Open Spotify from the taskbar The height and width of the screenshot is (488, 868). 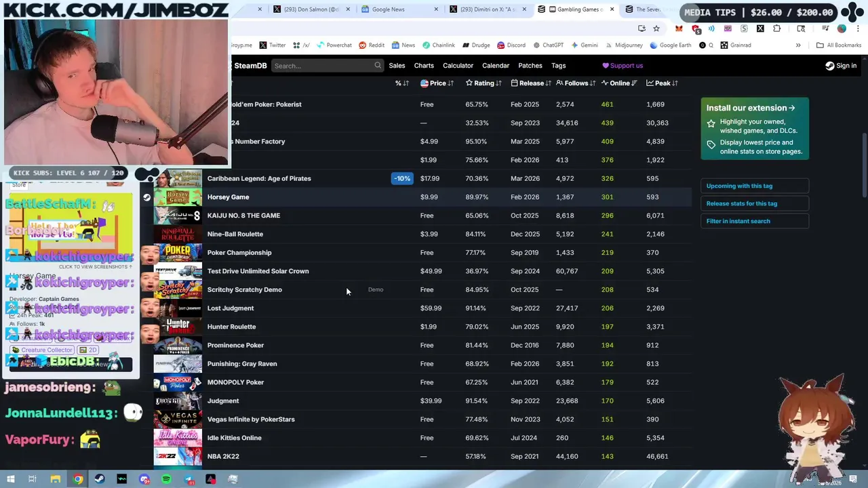tap(166, 479)
